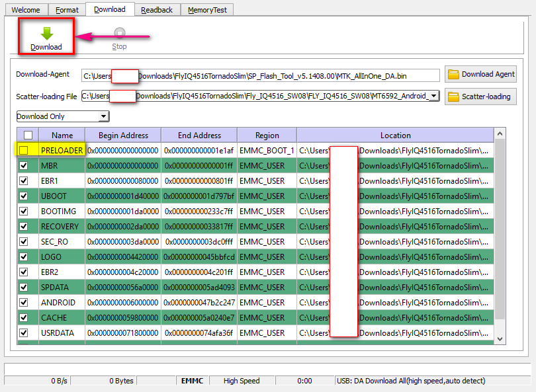Expand the Scatter-loading File path dropdown
Screen dimensions: 536x392
(434, 97)
